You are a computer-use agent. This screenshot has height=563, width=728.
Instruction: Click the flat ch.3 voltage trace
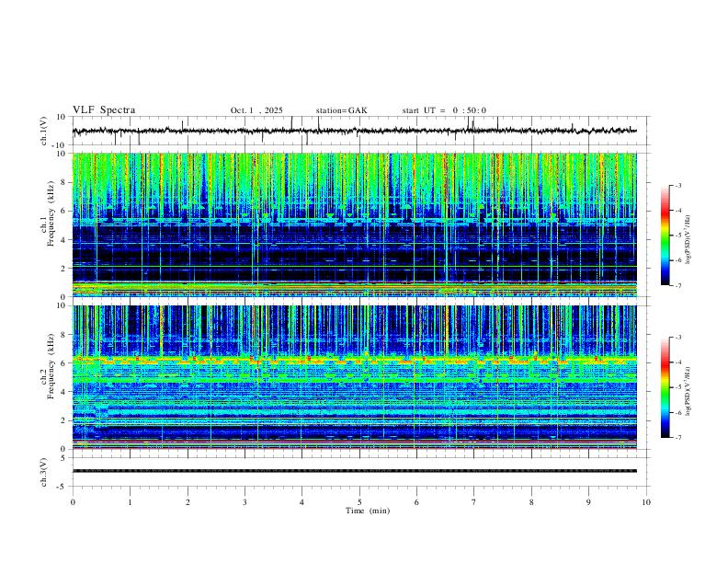[354, 471]
